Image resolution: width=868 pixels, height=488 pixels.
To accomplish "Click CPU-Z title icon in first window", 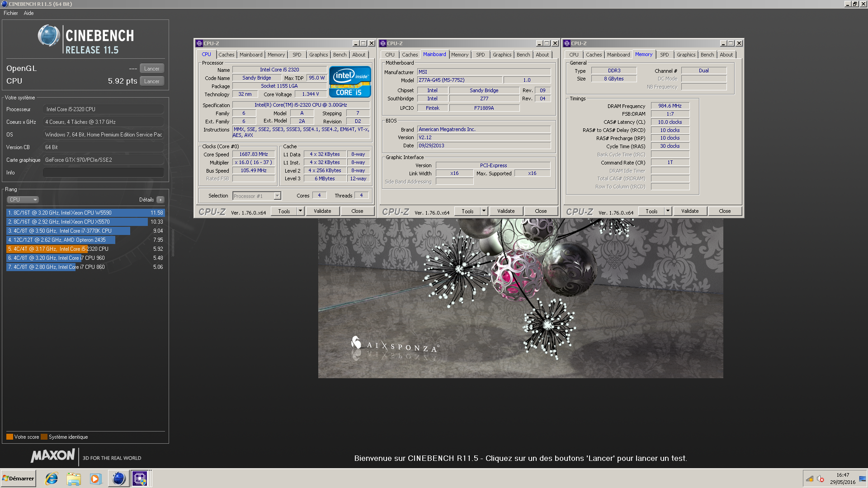I will pos(199,43).
